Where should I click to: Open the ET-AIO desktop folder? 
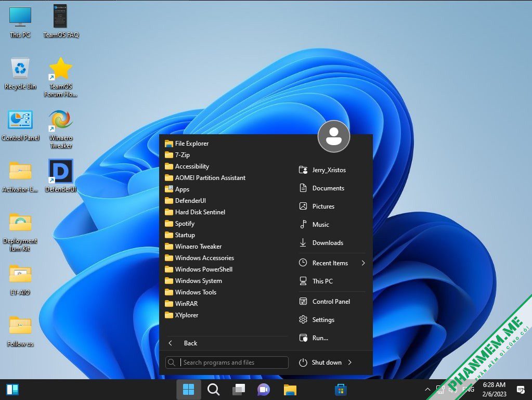[x=20, y=279]
